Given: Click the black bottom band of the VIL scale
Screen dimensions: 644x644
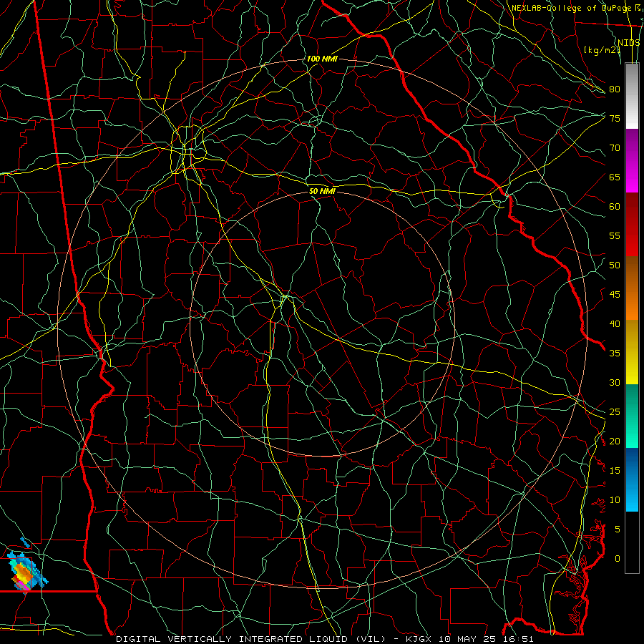Looking at the screenshot, I should pos(632,542).
